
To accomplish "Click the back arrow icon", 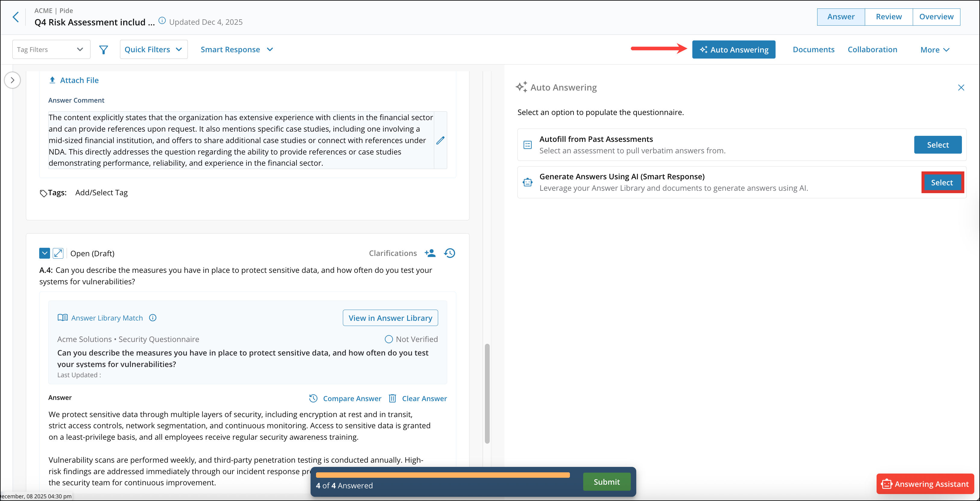I will pyautogui.click(x=16, y=17).
